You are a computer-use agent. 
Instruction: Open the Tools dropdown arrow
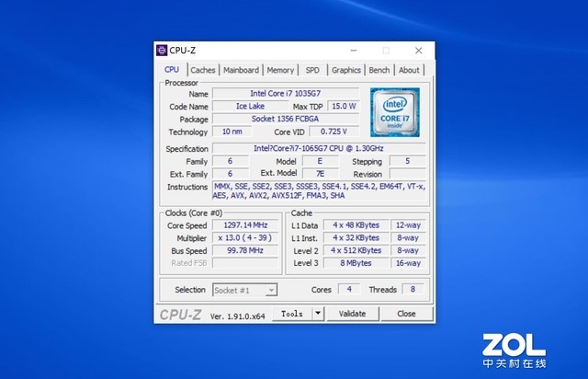pos(317,313)
